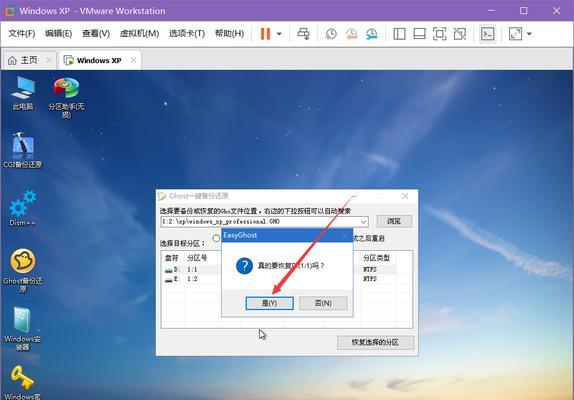Close the Ghost一键备份还原 window
Image resolution: width=574 pixels, height=400 pixels.
pos(405,196)
